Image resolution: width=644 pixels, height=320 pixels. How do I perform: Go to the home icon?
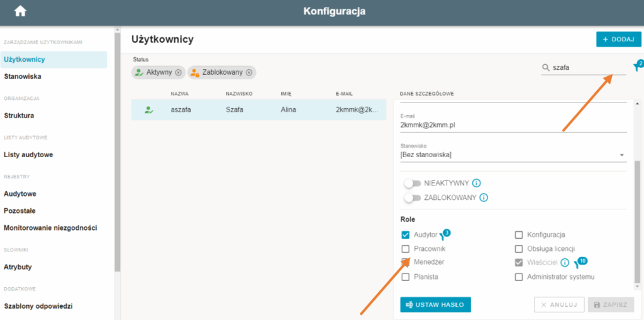20,11
